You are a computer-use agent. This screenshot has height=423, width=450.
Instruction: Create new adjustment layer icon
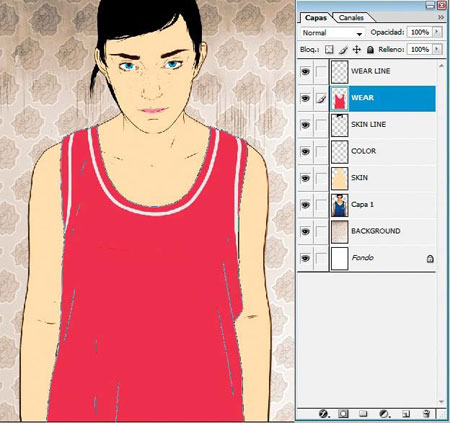click(384, 414)
